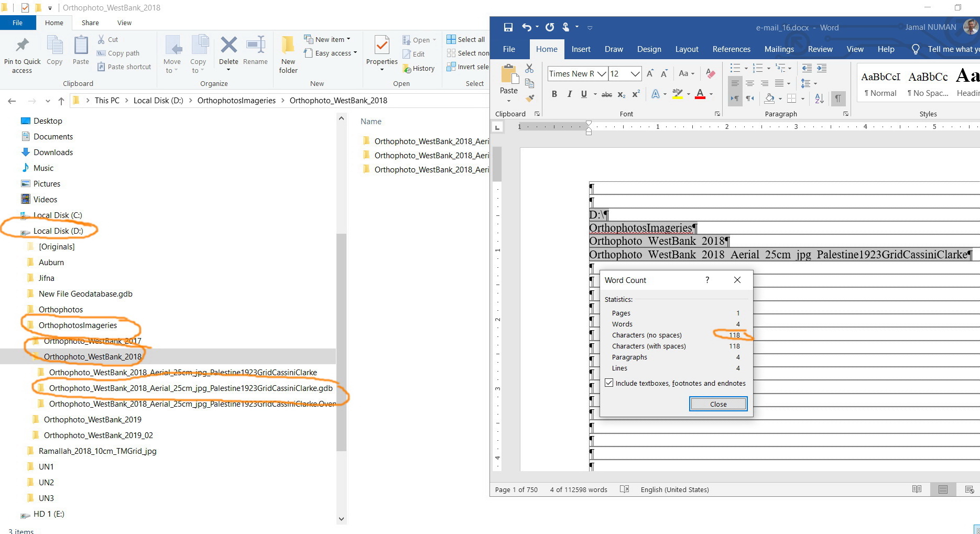Click Paste shortcut in Explorer ribbon
Screen dimensions: 980x534
124,67
